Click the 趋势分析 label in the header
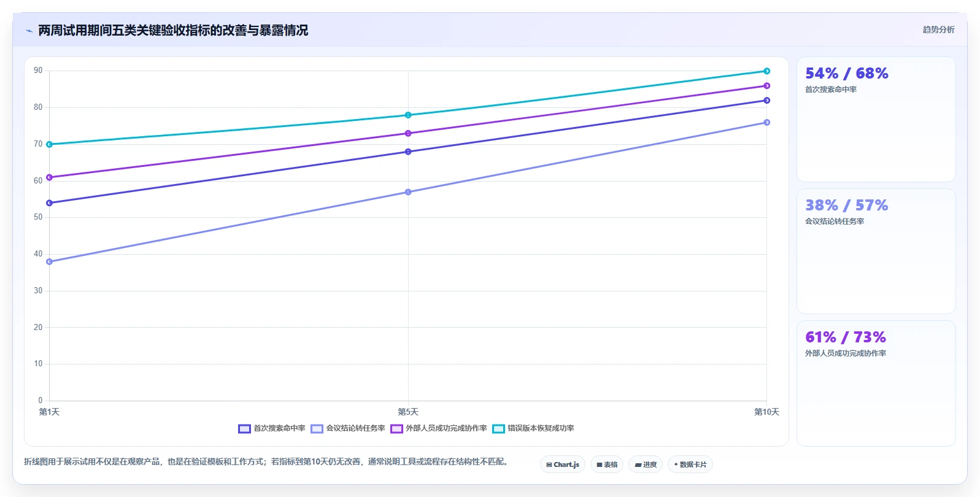 [938, 29]
